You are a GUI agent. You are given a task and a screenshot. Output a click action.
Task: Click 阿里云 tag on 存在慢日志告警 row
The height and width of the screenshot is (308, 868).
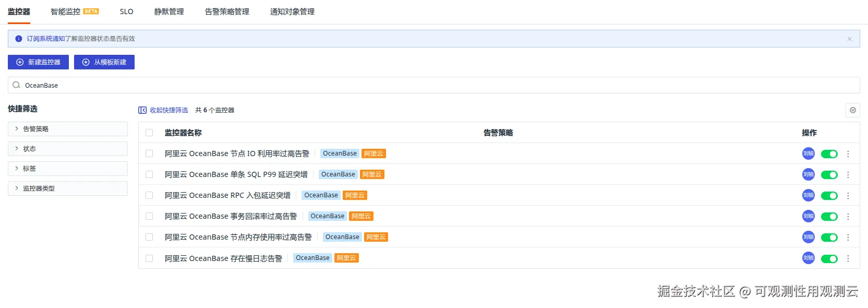(346, 258)
